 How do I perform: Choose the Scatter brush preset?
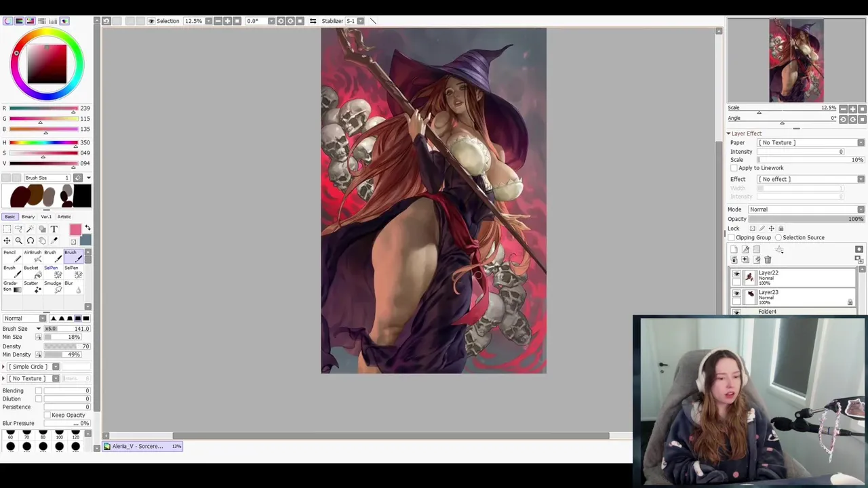click(x=33, y=287)
